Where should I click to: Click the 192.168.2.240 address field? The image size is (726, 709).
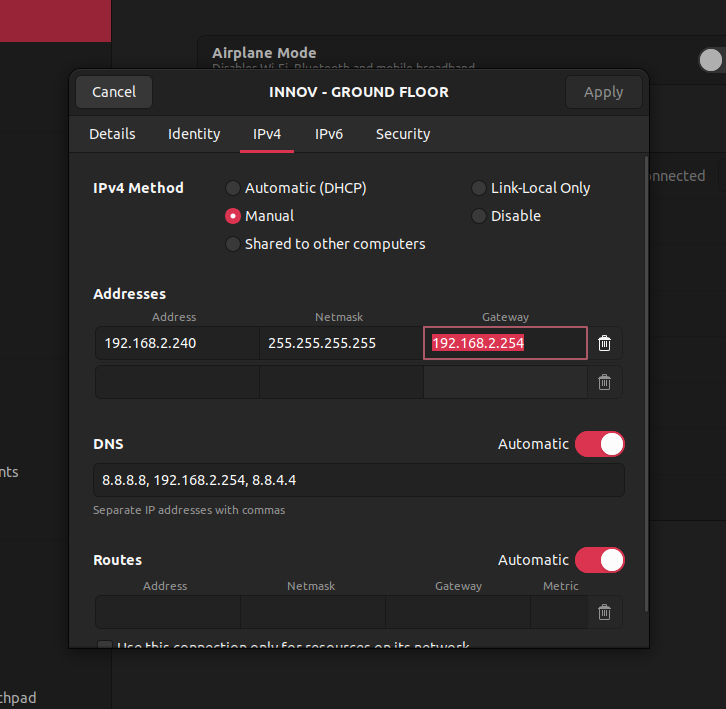tap(177, 343)
